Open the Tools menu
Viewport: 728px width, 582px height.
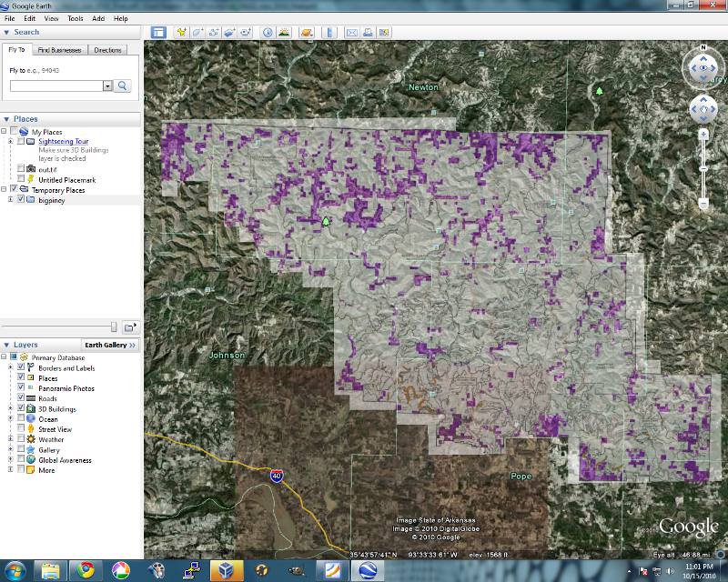click(x=76, y=18)
